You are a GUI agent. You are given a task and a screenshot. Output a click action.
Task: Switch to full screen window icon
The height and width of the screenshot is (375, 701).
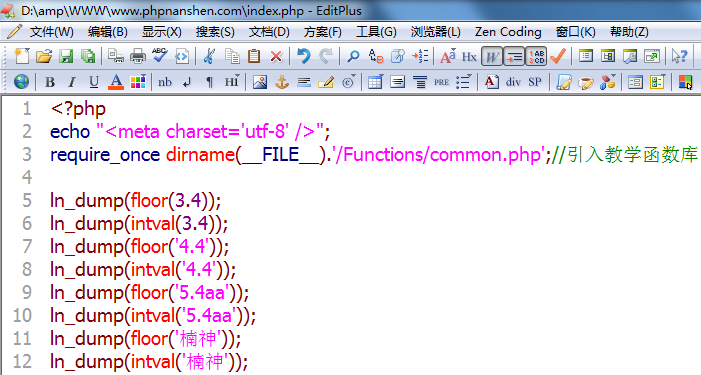coord(652,56)
